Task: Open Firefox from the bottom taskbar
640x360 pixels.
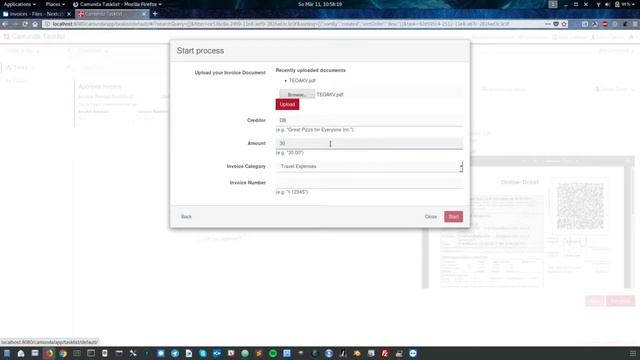Action: [x=49, y=353]
